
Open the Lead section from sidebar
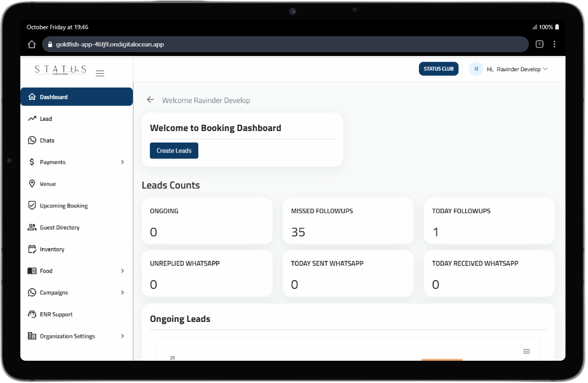44,118
